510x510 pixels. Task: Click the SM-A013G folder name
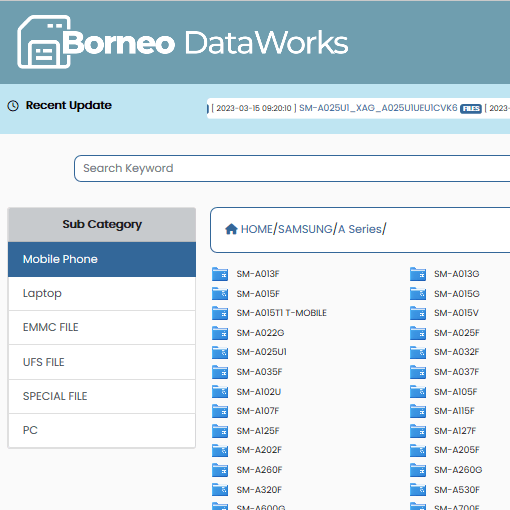(457, 274)
